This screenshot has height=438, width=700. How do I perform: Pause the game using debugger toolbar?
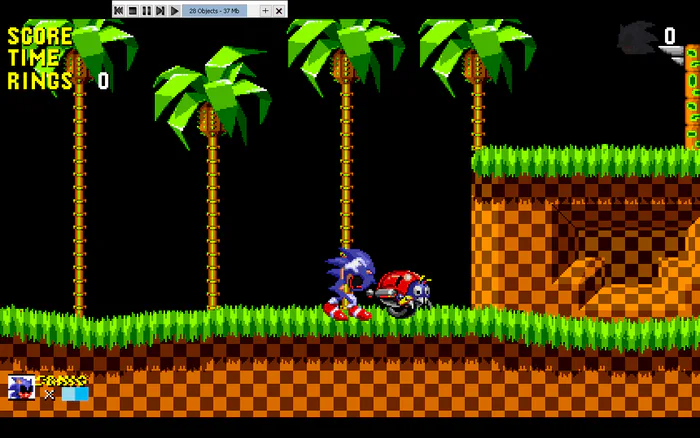146,11
